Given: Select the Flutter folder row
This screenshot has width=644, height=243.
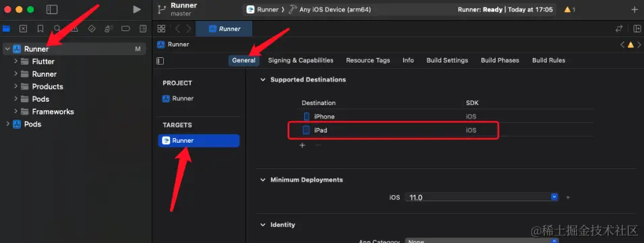Looking at the screenshot, I should (x=74, y=61).
